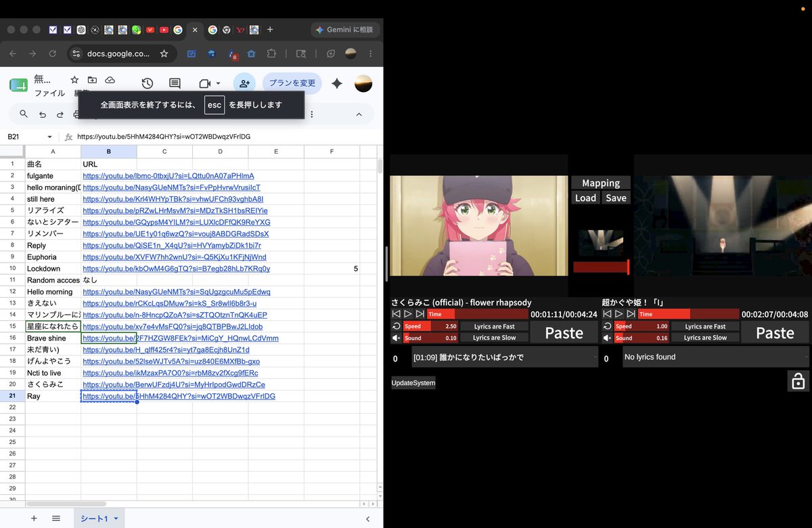Open the ファイル menu

(49, 93)
